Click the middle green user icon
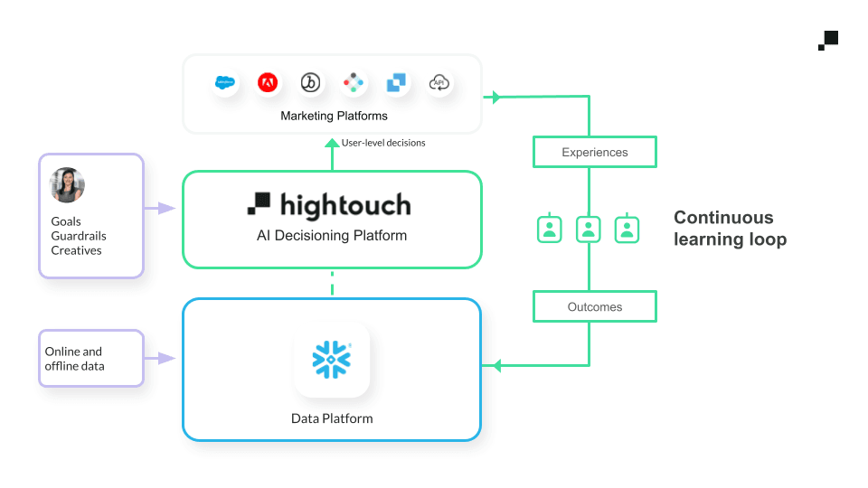 coord(589,229)
